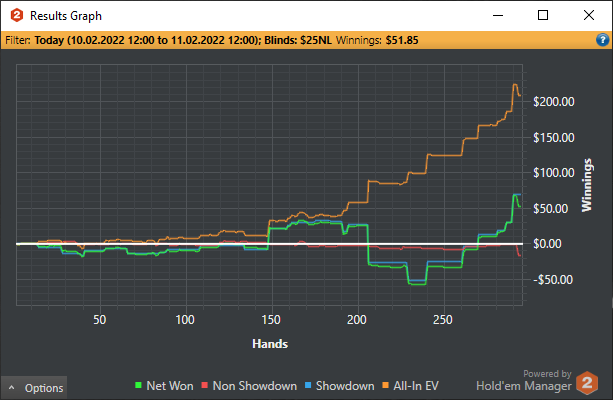613x400 pixels.
Task: Click the Today date range filter text
Action: coord(147,40)
